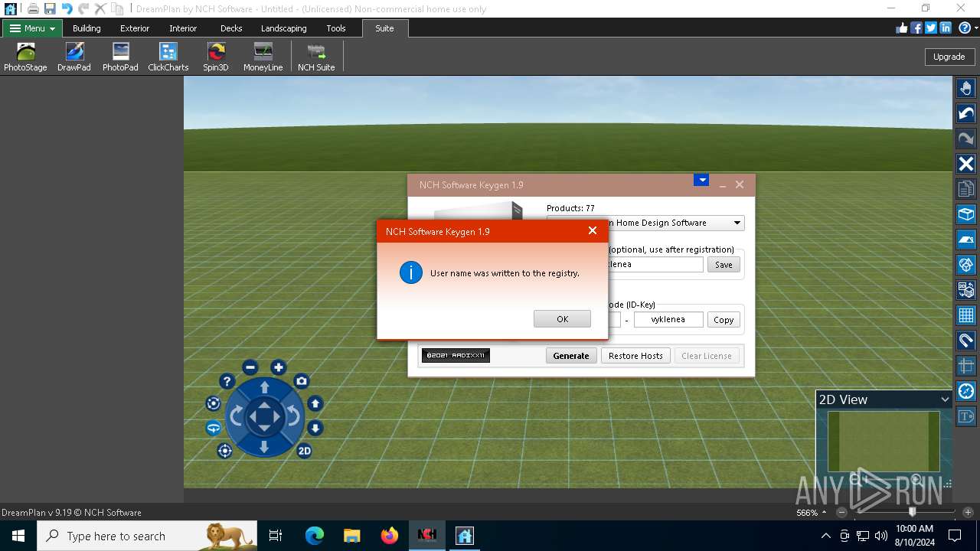Toggle the grid icon in right sidebar

point(966,315)
